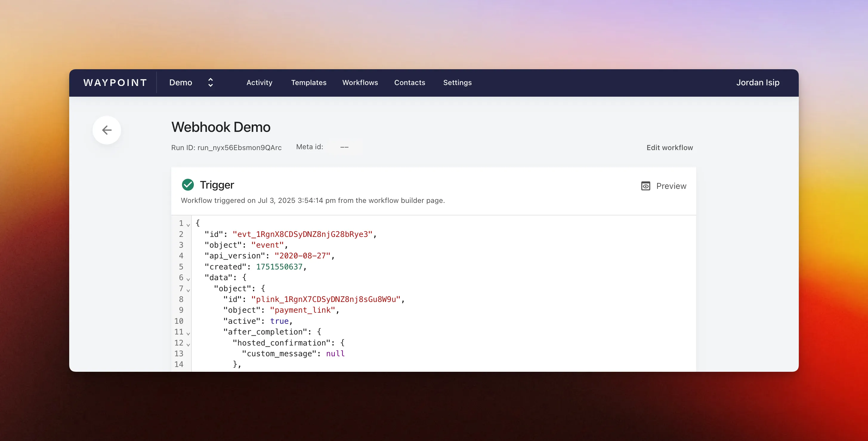
Task: Click the Meta id value field
Action: 345,147
